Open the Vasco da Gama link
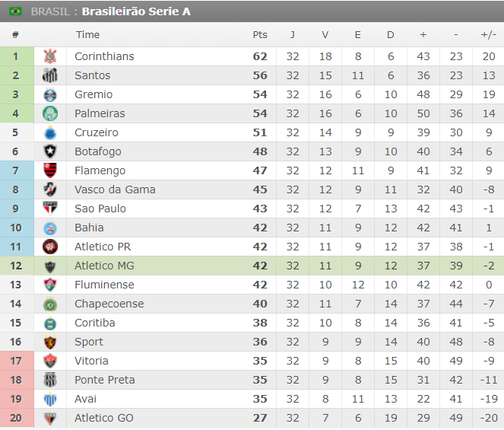504x430 pixels. point(115,190)
